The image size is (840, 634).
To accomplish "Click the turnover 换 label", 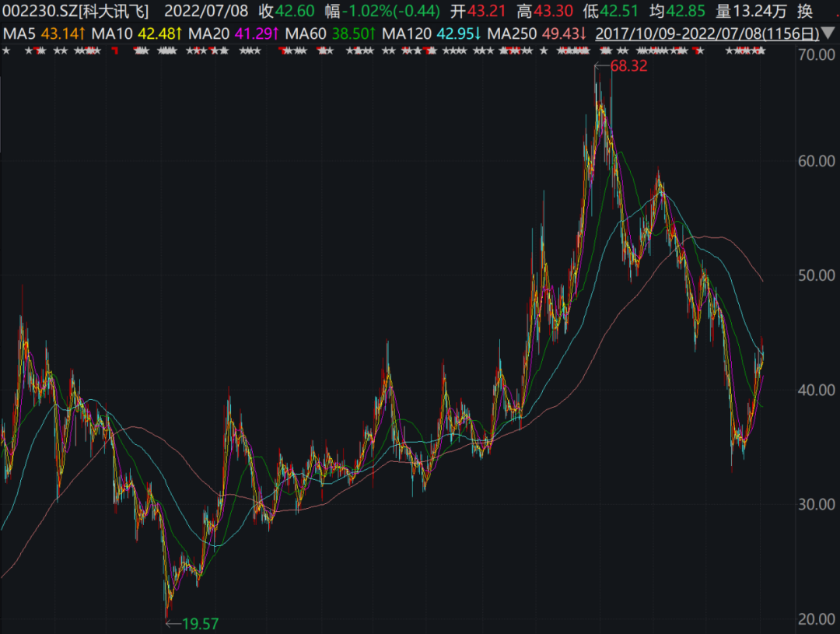I will 805,12.
